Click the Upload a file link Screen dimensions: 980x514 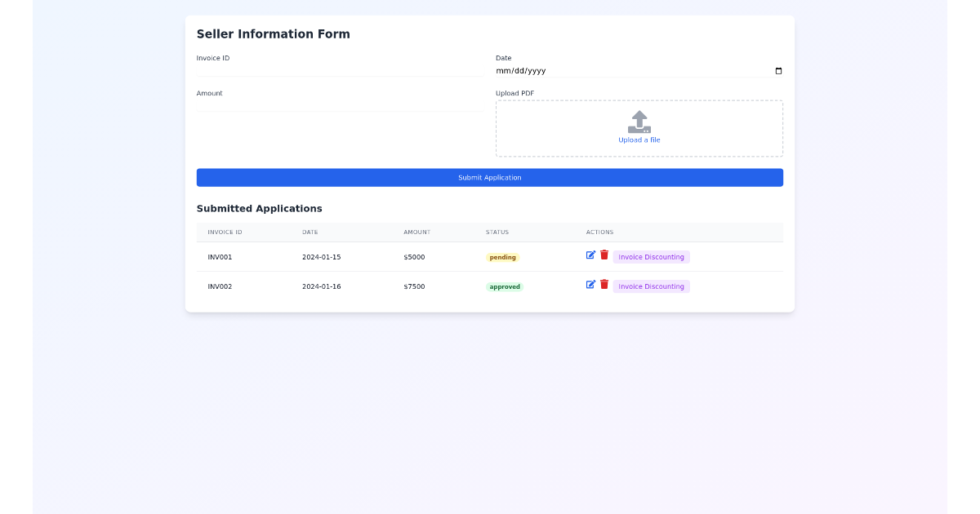click(x=639, y=140)
